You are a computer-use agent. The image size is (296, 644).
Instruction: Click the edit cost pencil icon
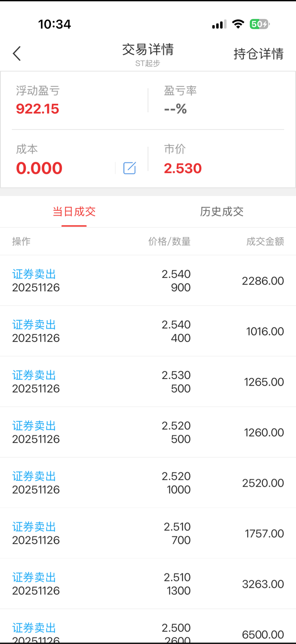click(x=129, y=168)
